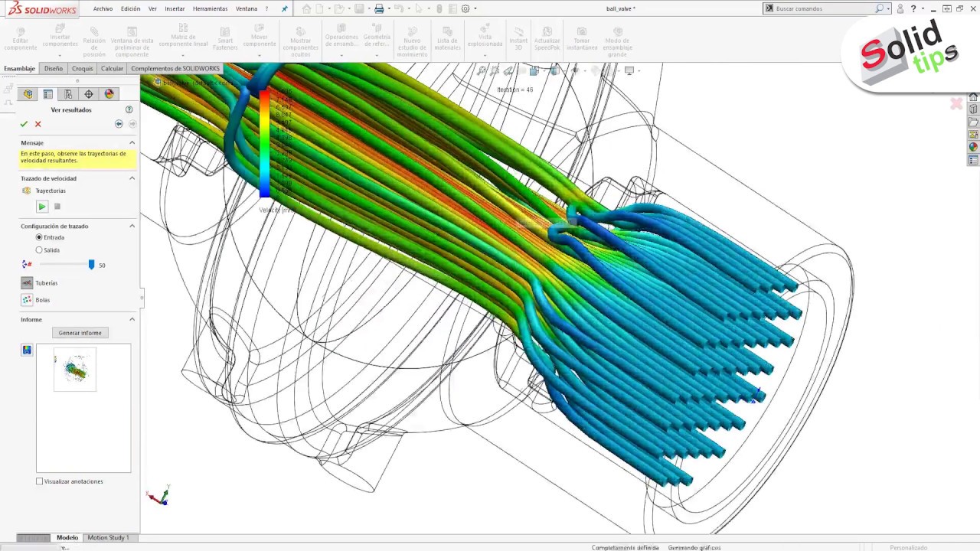The width and height of the screenshot is (980, 551).
Task: Open the Ventana menu
Action: (247, 8)
